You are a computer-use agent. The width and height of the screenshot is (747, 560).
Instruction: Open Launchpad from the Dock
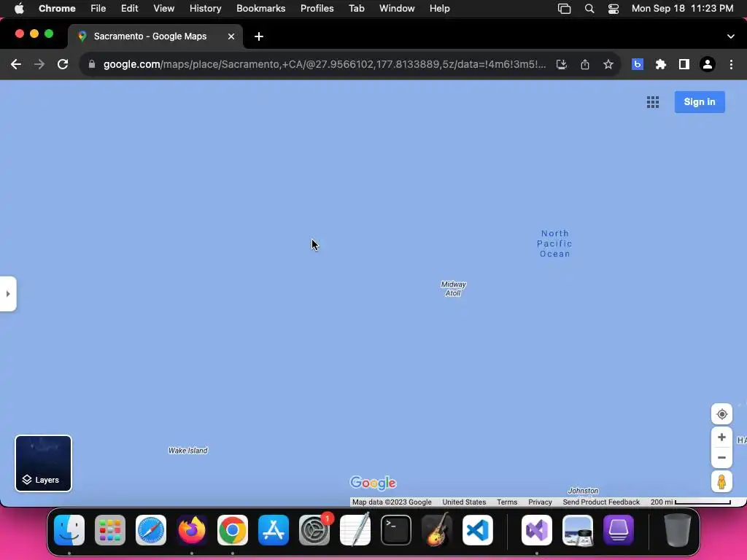pos(110,530)
